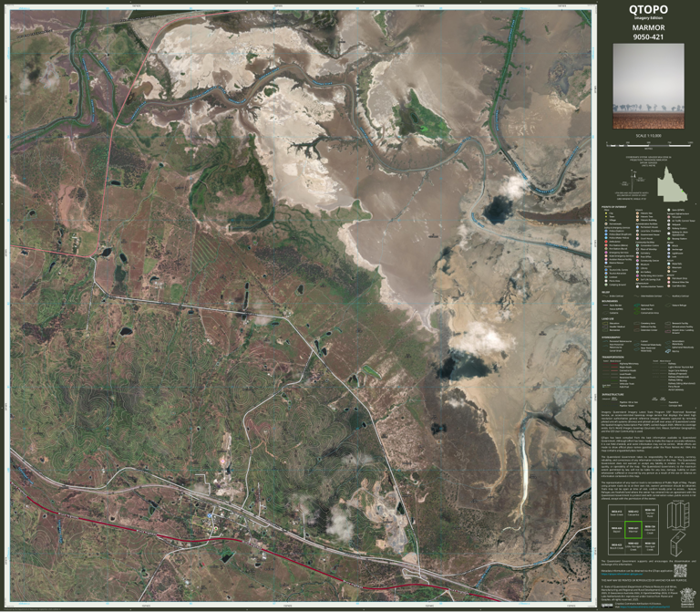Click the north arrow declination diagram
Screen dimensions: 700x612
click(x=634, y=180)
